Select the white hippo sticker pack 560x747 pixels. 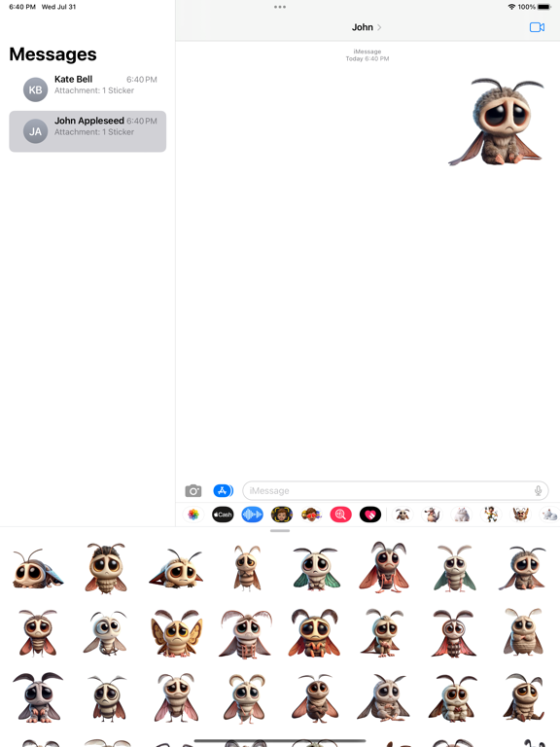[462, 515]
